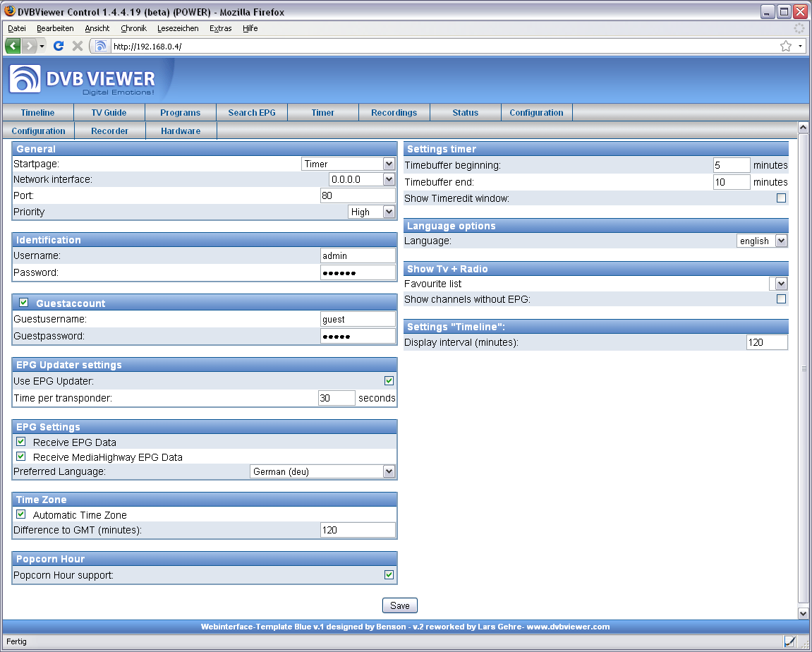The image size is (812, 652).
Task: Click the page scrollbar down arrow
Action: 802,614
